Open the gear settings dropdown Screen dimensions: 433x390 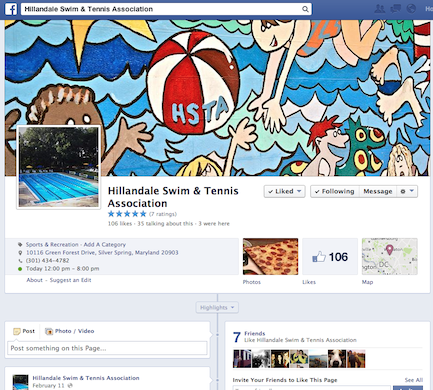click(x=407, y=191)
